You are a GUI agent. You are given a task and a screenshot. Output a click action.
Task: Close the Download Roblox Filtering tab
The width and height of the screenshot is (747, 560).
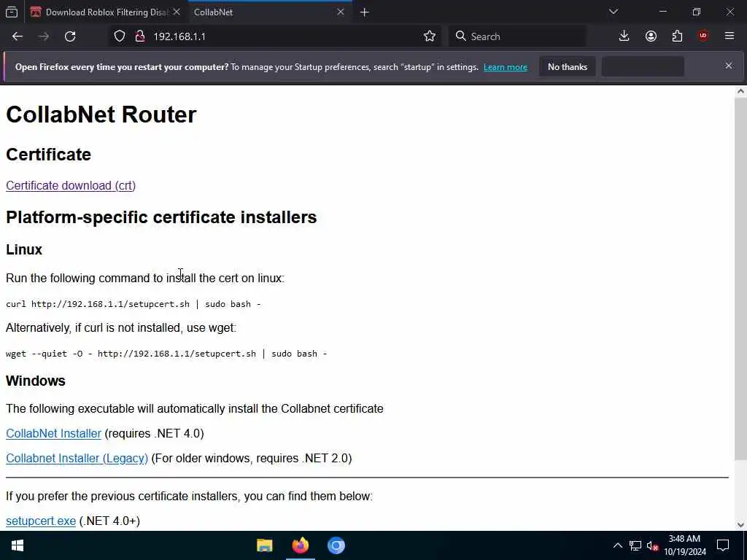177,12
